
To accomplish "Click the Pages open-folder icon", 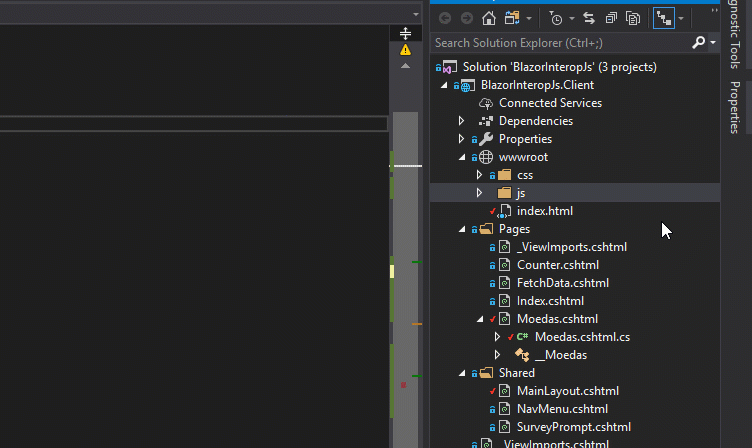I will point(486,229).
